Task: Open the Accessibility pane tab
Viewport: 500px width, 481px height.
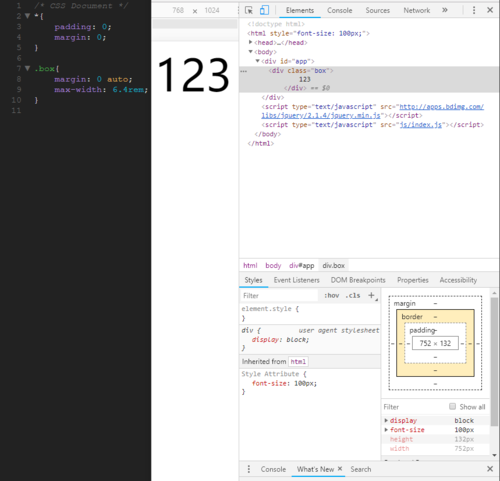Action: 458,280
